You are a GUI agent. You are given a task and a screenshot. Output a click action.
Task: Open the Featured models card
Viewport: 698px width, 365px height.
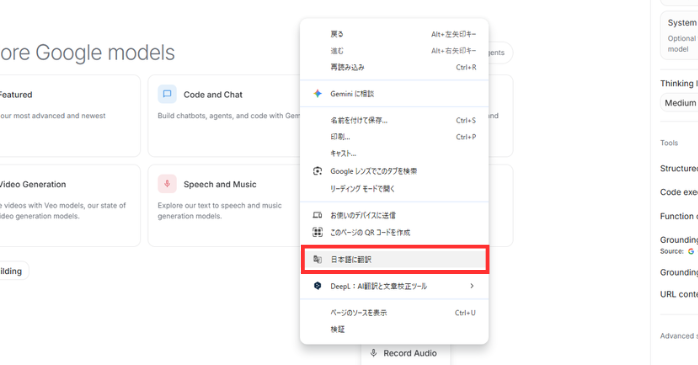pyautogui.click(x=70, y=116)
